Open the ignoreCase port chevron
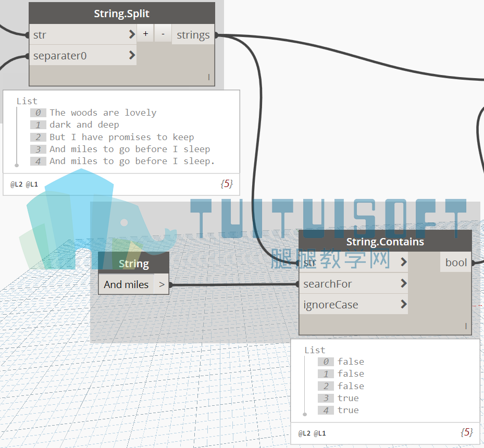Viewport: 484px width, 448px height. (x=403, y=304)
